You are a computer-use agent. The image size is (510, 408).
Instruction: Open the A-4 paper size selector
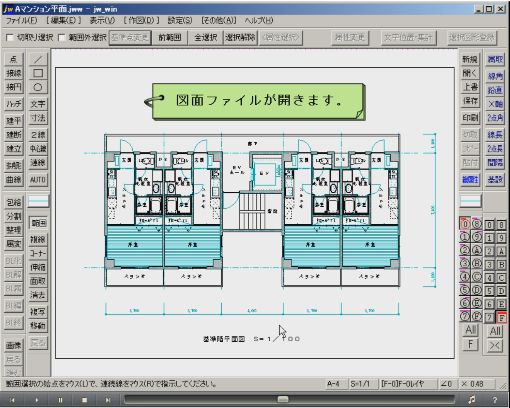click(334, 384)
